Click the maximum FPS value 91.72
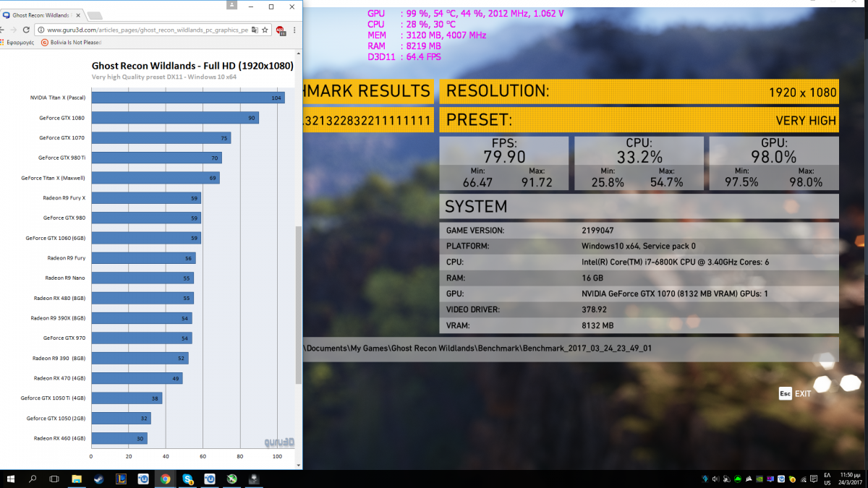 tap(537, 182)
